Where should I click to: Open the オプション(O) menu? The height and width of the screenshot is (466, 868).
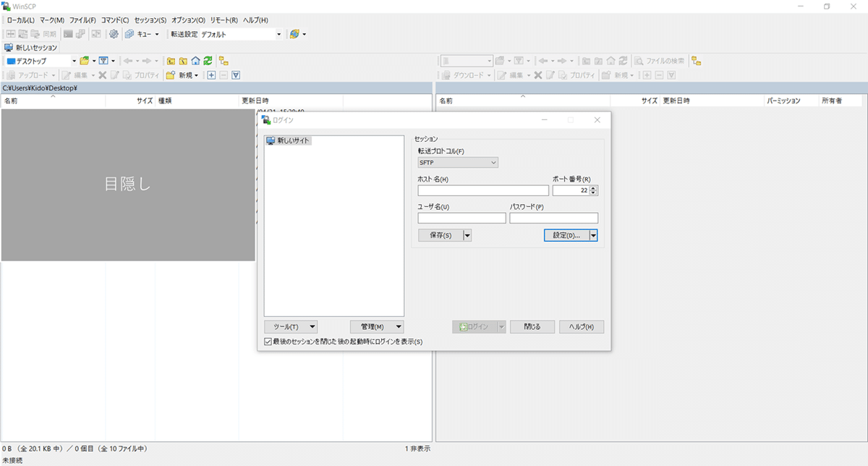(x=188, y=20)
